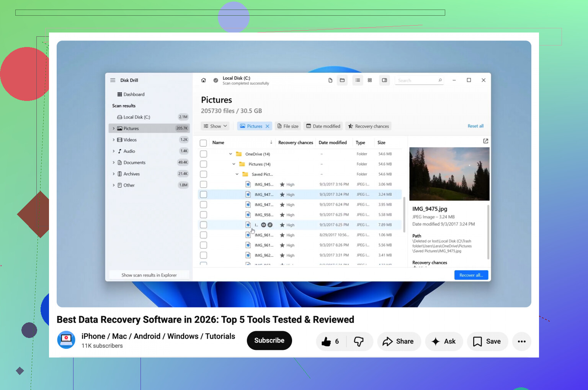Click the eye preview icon in hovered row
The width and height of the screenshot is (588, 390).
coord(263,225)
